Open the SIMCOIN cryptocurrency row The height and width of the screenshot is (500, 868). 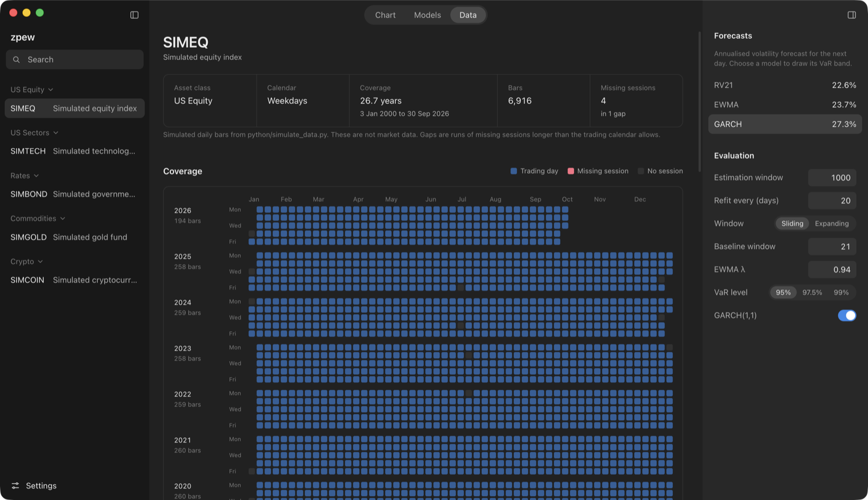click(x=75, y=280)
